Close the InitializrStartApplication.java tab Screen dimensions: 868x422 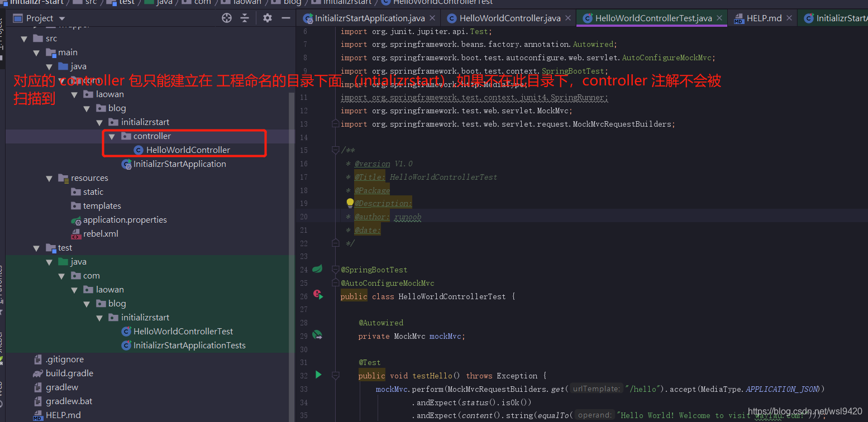pos(432,18)
